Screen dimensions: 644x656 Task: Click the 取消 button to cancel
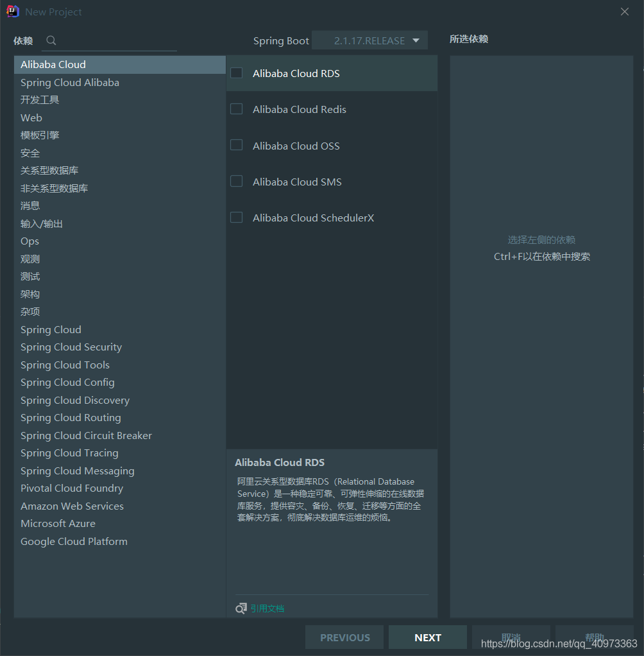click(x=511, y=637)
